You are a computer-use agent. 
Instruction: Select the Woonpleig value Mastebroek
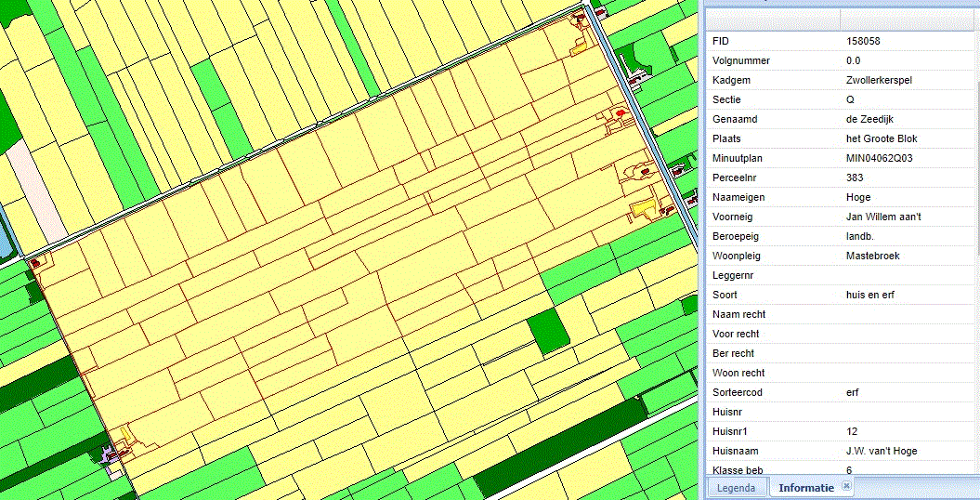pos(873,256)
